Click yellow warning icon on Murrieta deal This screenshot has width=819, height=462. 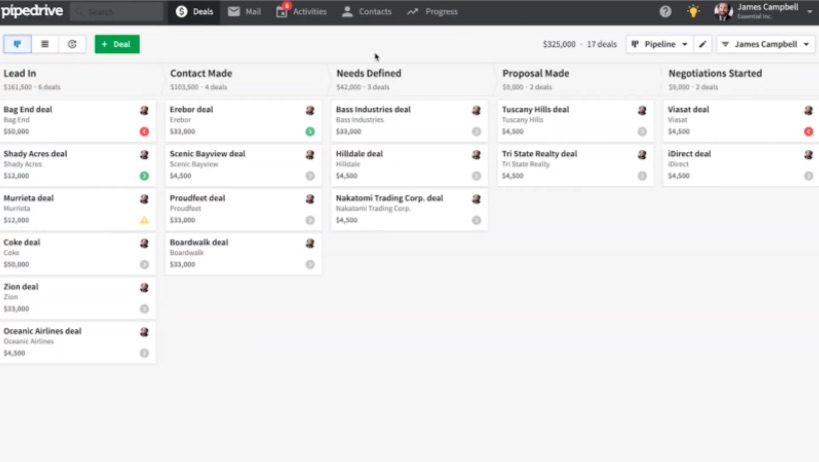coord(144,220)
